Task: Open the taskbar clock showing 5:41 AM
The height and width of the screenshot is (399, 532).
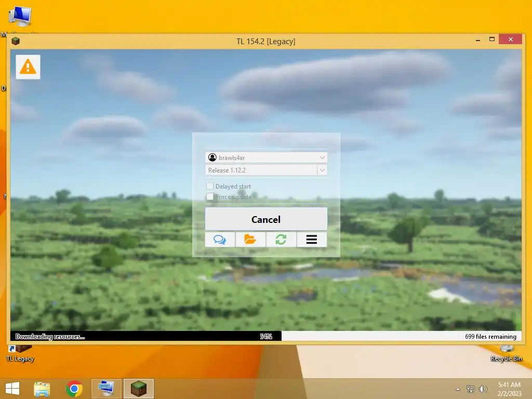Action: [509, 389]
